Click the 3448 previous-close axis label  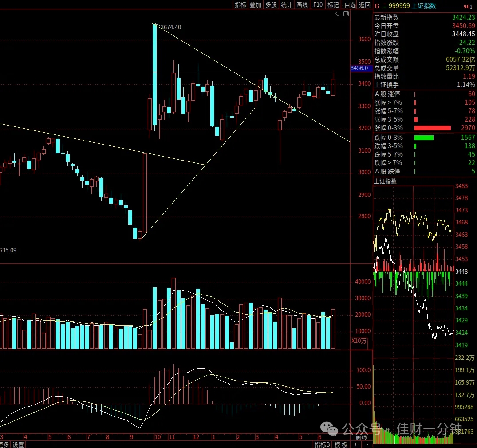[461, 271]
